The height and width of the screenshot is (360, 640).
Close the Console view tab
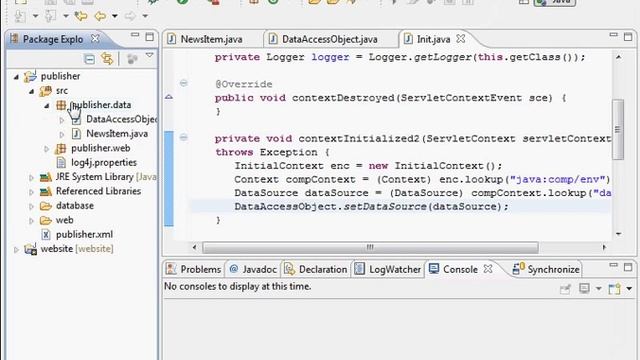click(x=488, y=269)
